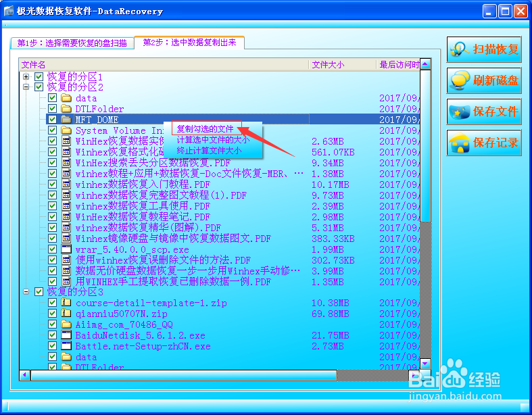Select file Battle.net-Setup-zhCN.exe

143,347
